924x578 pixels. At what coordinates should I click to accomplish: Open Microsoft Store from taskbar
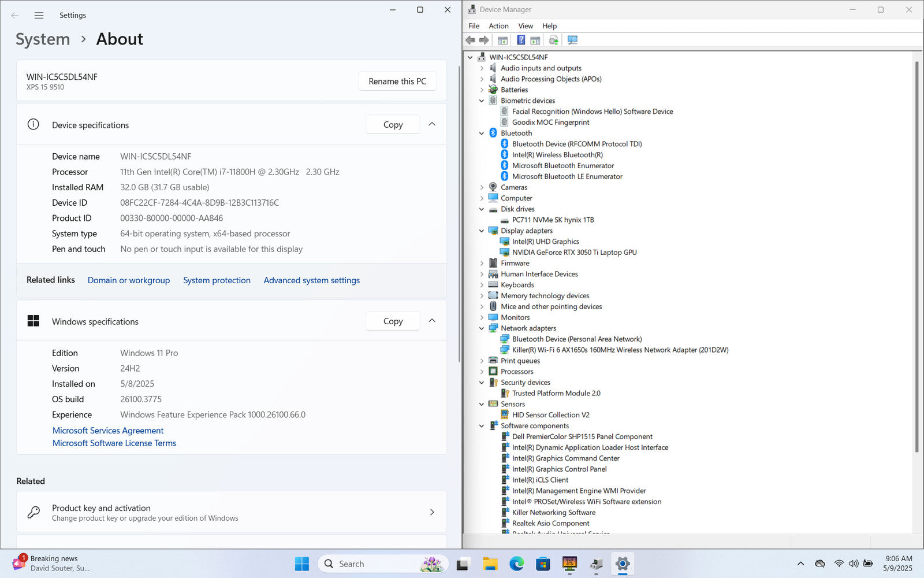pyautogui.click(x=543, y=564)
